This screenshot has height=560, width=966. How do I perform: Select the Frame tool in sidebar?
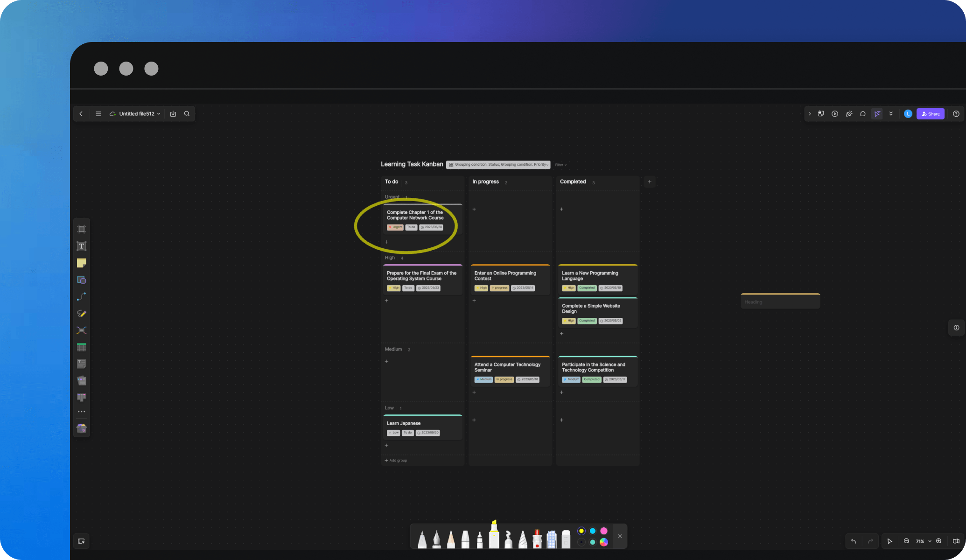click(81, 229)
